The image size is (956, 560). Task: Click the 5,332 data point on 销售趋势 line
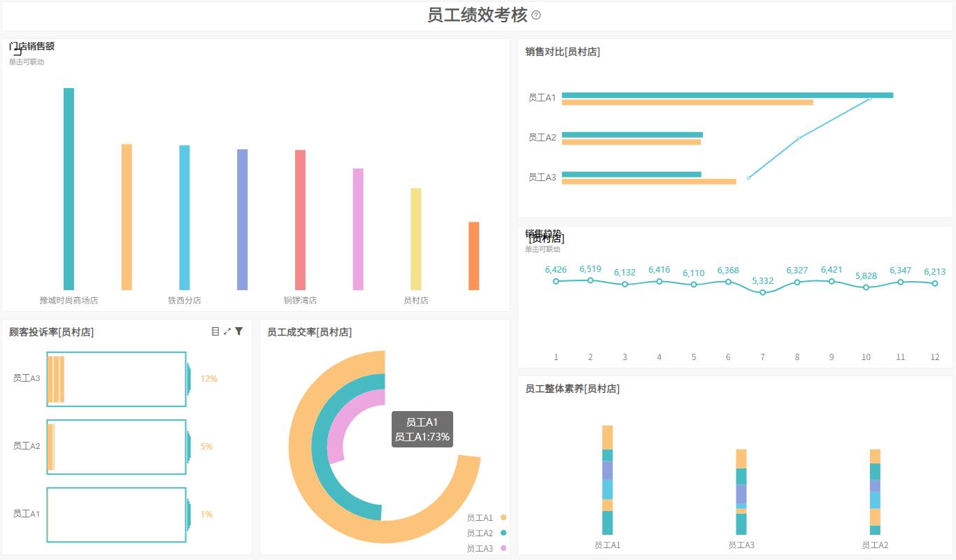point(762,292)
